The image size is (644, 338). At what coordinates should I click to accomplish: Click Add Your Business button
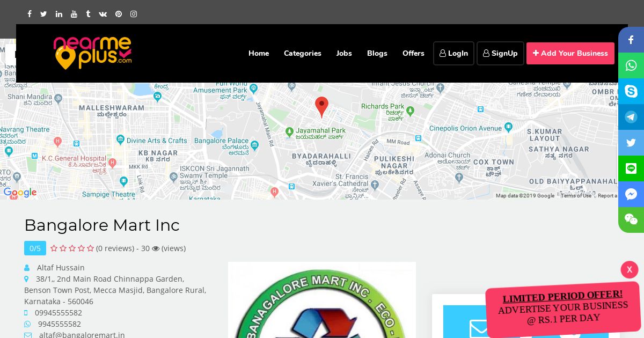(x=570, y=53)
